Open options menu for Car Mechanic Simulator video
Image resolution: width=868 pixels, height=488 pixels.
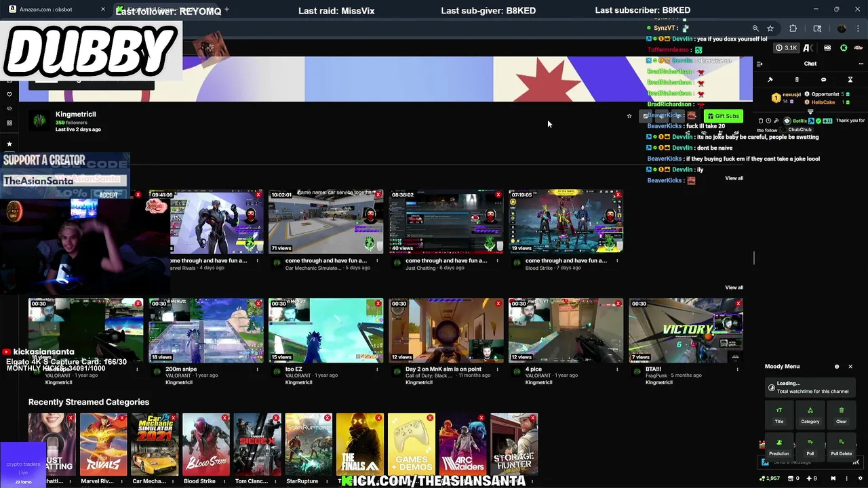pos(377,261)
